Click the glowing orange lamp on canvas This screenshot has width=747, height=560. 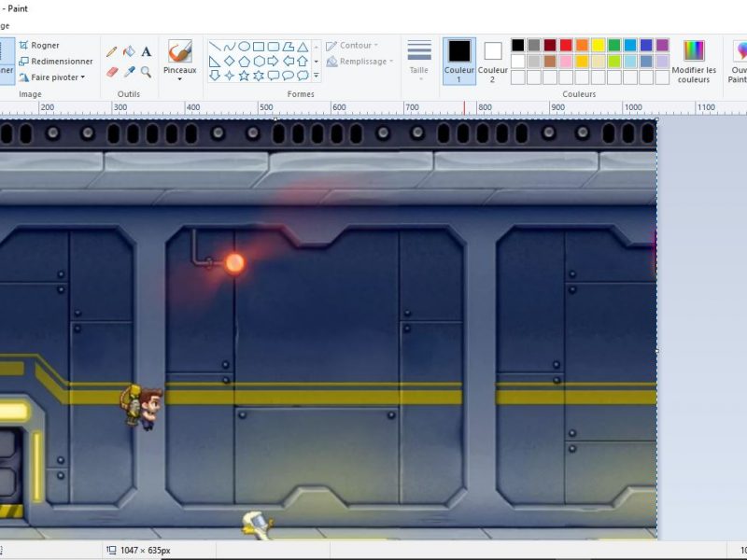tap(234, 263)
